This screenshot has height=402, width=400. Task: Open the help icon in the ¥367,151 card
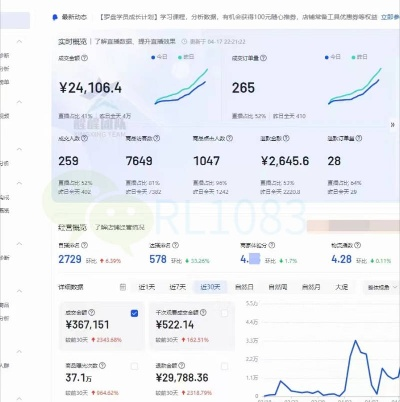click(92, 313)
